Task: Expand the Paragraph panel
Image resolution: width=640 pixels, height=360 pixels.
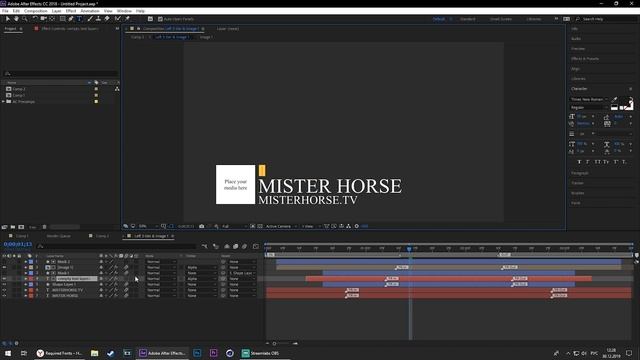Action: [x=580, y=173]
